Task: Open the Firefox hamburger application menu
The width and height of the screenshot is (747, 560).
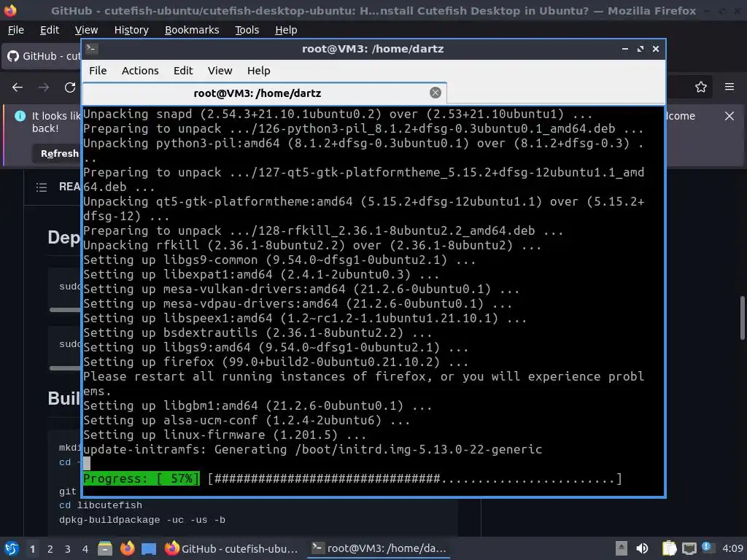Action: click(x=729, y=87)
